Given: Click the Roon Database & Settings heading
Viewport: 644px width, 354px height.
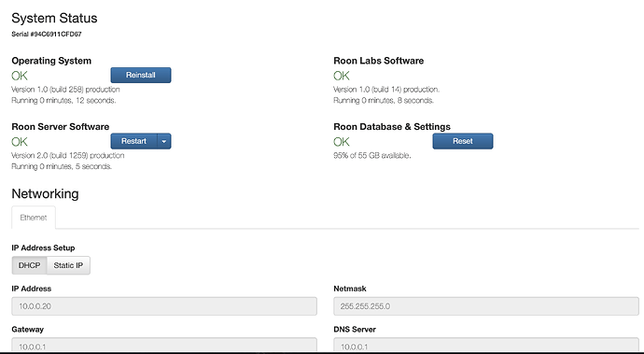Looking at the screenshot, I should tap(392, 127).
